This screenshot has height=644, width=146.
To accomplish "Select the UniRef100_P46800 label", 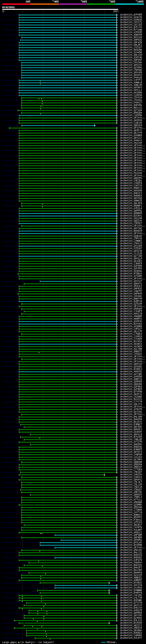I will pos(131,563).
